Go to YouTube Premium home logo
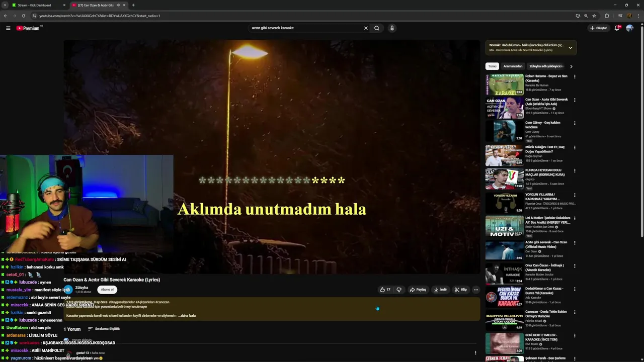 (x=28, y=28)
